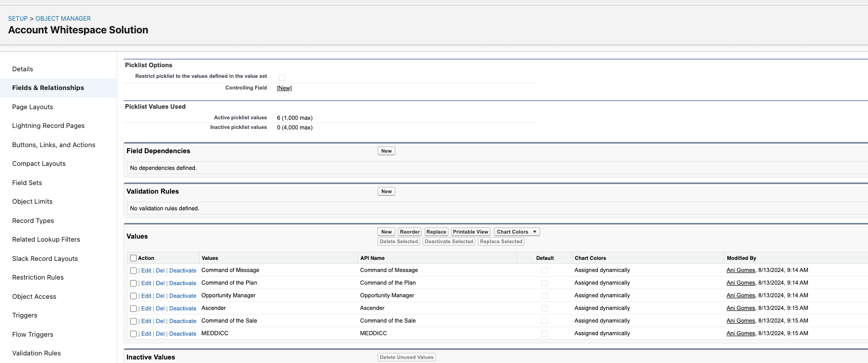Edit the Command of the Plan value

146,284
